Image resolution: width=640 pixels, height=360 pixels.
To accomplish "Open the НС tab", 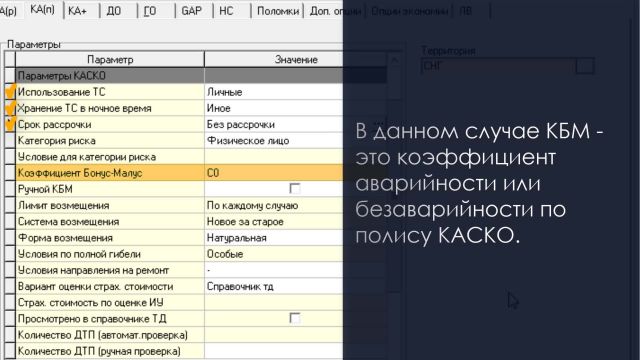I will click(x=227, y=11).
